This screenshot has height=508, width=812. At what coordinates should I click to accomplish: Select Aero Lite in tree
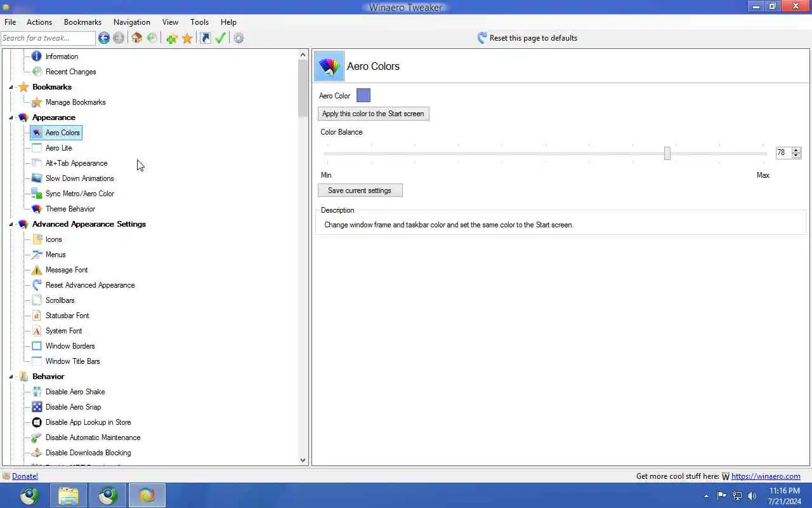(58, 148)
